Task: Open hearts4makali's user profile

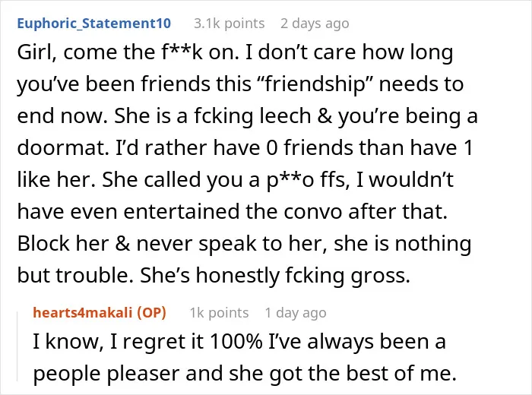Action: click(83, 312)
